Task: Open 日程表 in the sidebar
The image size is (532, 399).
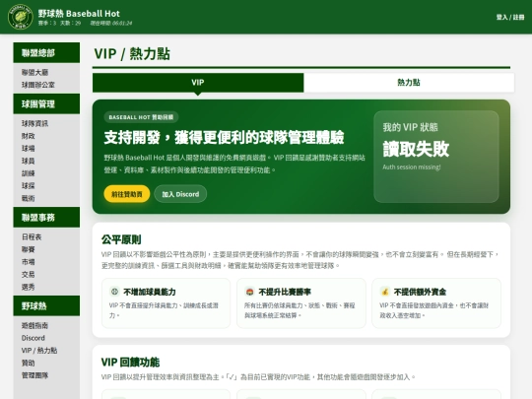Action: [32, 237]
